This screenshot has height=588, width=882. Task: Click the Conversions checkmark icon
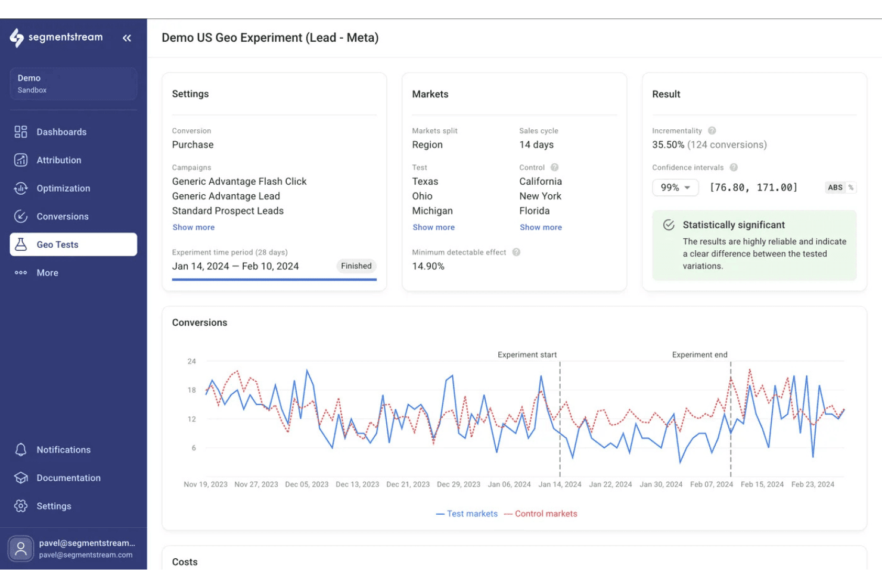[21, 216]
